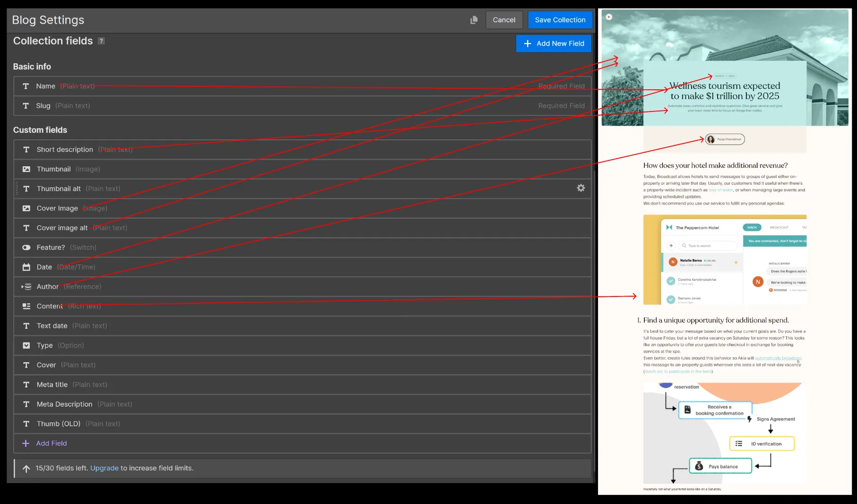Viewport: 857px width, 504px height.
Task: Click the Add New Field button
Action: pyautogui.click(x=554, y=43)
